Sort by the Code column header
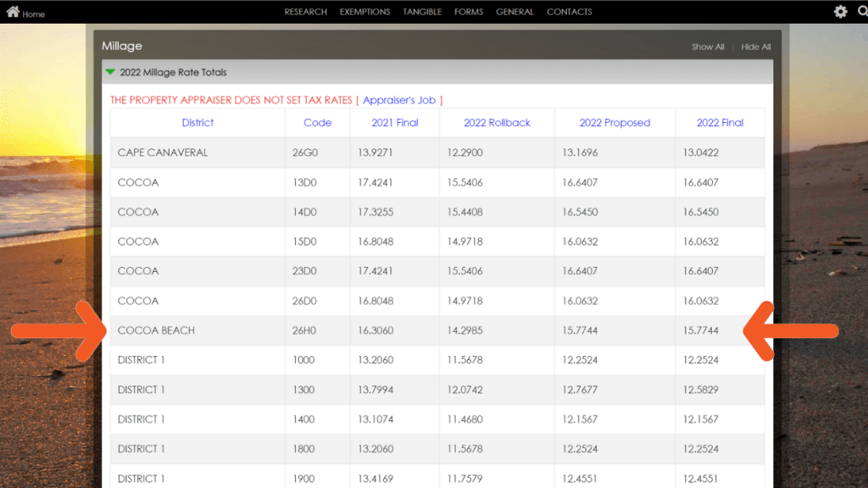The image size is (868, 488). pyautogui.click(x=317, y=123)
